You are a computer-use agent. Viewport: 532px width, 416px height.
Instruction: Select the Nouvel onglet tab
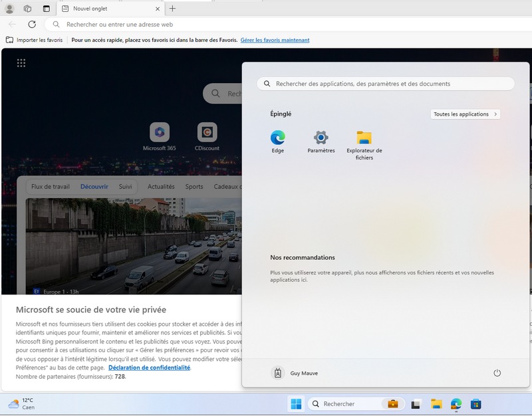click(x=111, y=9)
